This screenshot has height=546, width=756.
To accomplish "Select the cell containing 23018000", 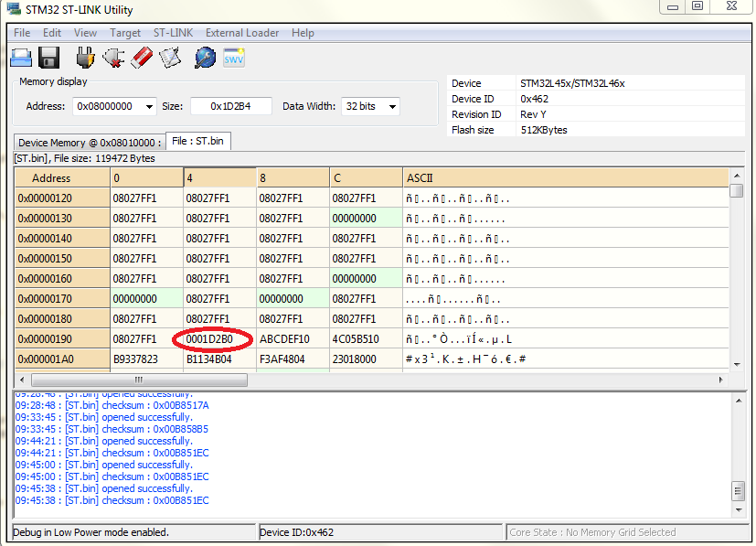I will 366,359.
